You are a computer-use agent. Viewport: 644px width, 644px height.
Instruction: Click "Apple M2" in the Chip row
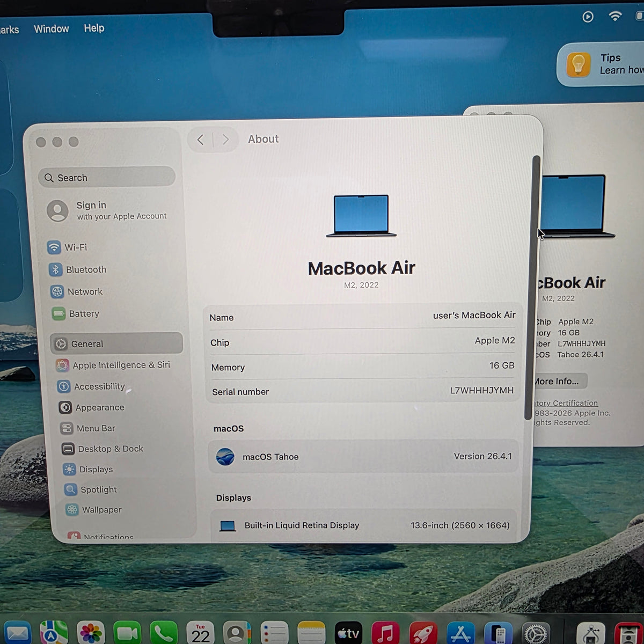495,340
